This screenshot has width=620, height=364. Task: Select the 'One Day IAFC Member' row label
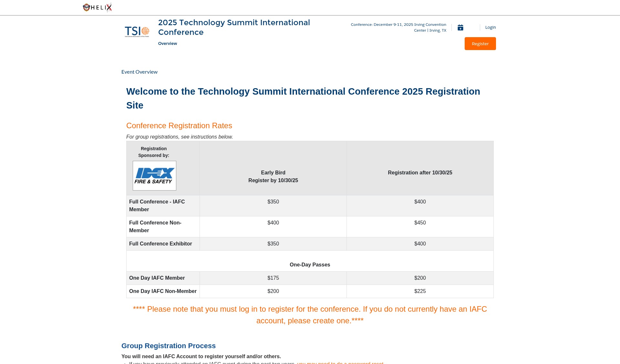pos(163,278)
